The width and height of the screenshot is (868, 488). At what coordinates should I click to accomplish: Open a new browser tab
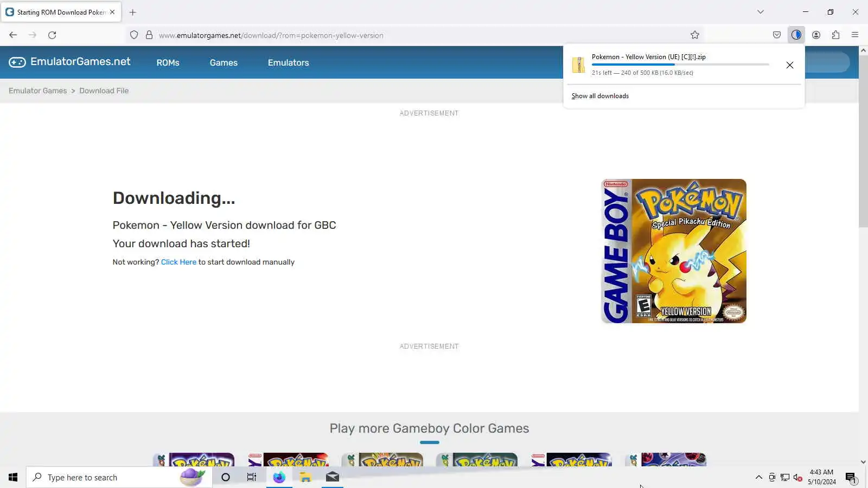tap(133, 12)
